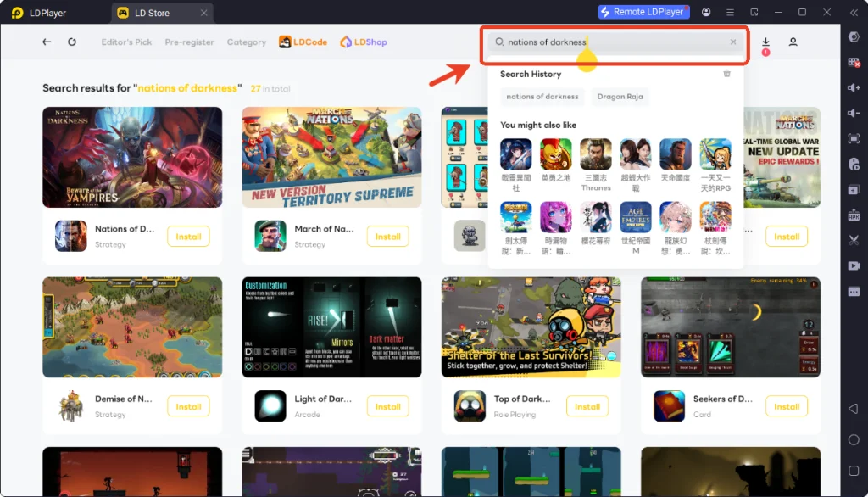Open the LDCode section
The height and width of the screenshot is (497, 868).
(303, 42)
